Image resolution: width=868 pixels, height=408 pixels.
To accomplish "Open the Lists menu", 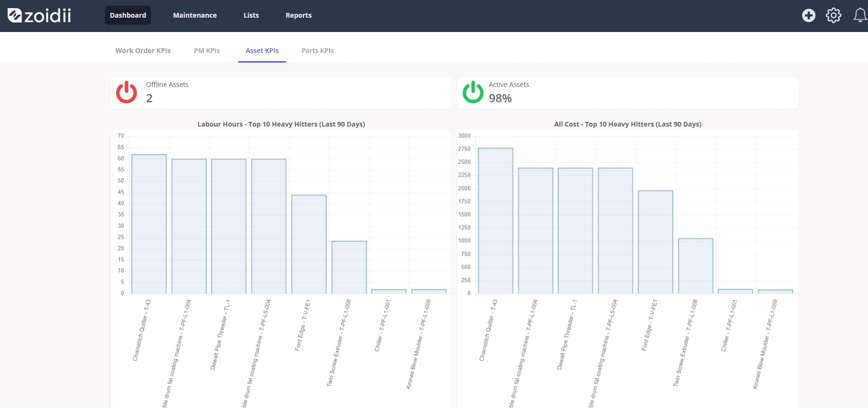I will (x=251, y=15).
